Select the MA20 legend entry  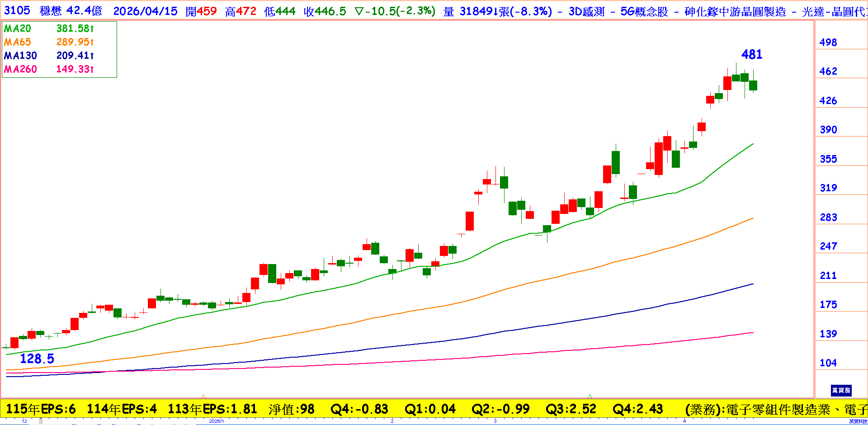coord(18,28)
